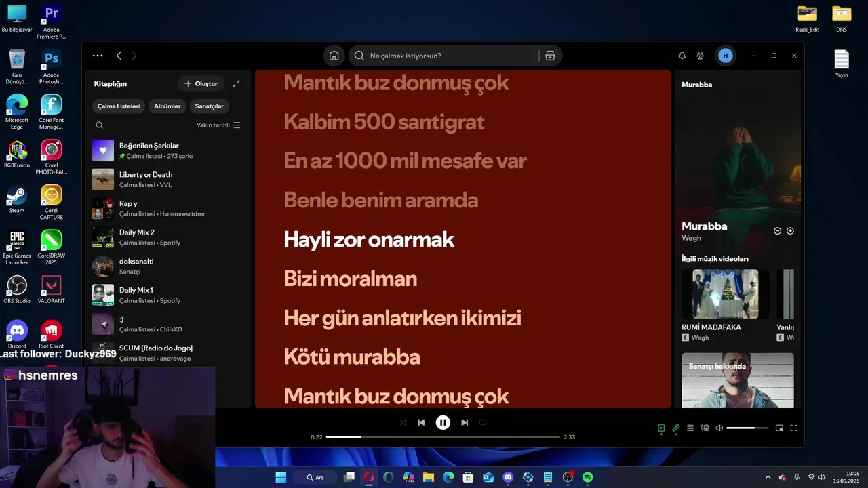Open the Sanatçı hakkında artist card
The width and height of the screenshot is (868, 488).
pos(738,380)
